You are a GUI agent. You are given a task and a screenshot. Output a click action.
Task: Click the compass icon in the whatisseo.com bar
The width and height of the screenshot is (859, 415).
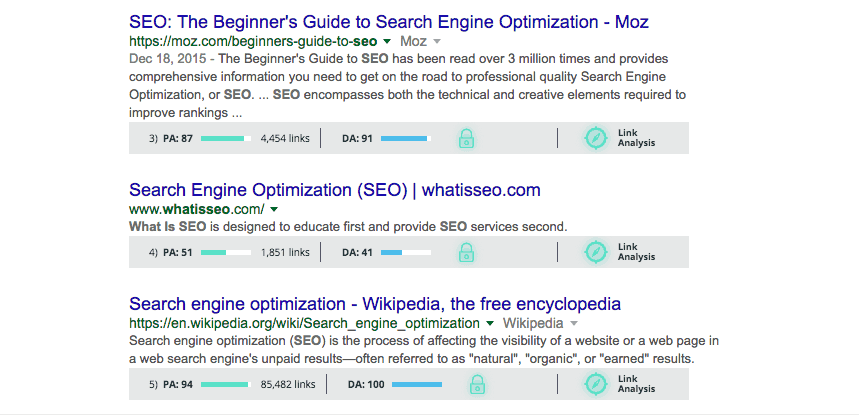[596, 252]
